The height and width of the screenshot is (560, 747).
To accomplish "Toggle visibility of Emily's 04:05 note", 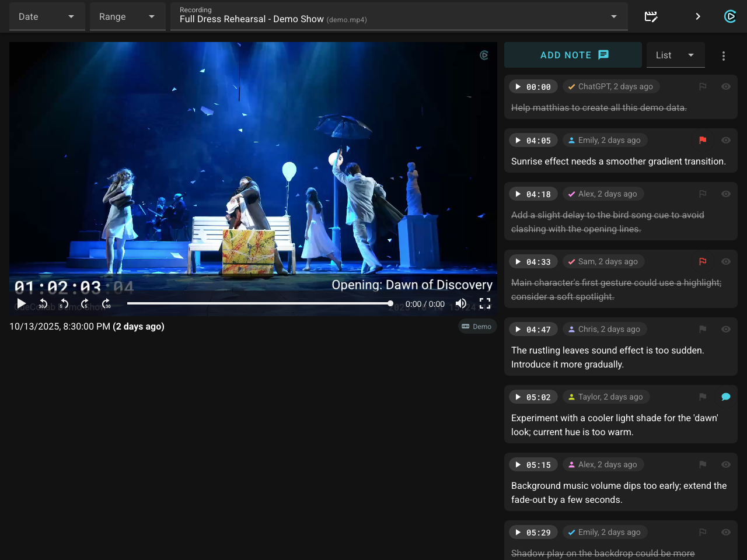I will click(725, 140).
